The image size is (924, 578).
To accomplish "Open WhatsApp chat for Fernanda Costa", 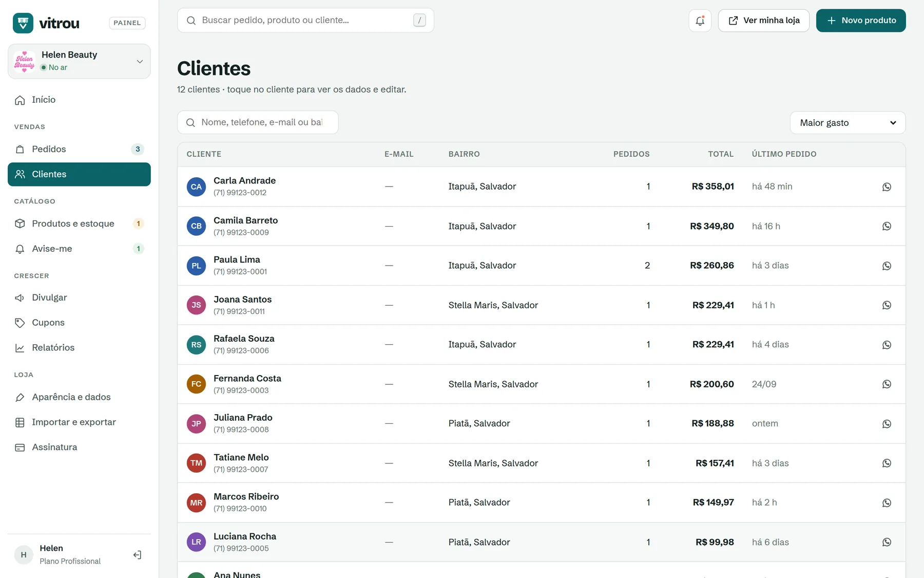I will [887, 384].
